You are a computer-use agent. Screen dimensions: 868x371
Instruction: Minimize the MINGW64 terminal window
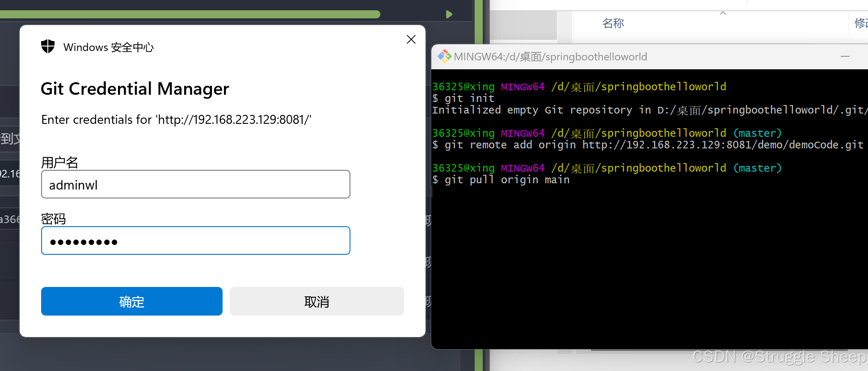click(x=845, y=56)
